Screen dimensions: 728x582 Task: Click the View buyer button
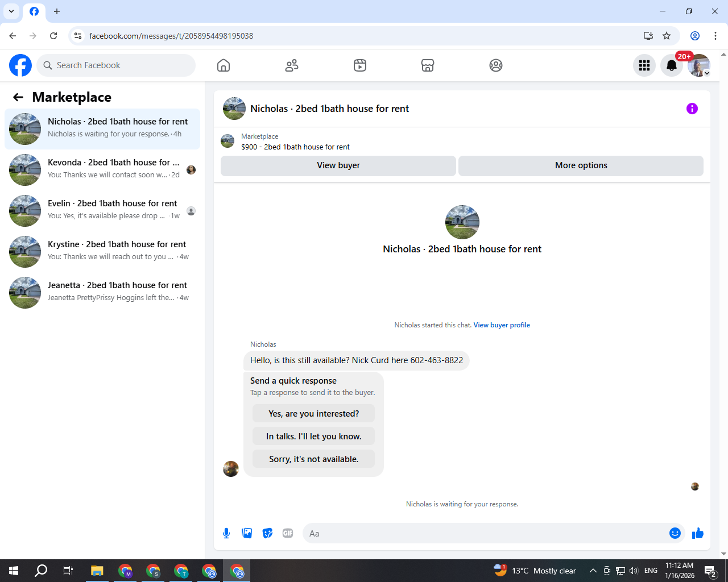coord(338,165)
